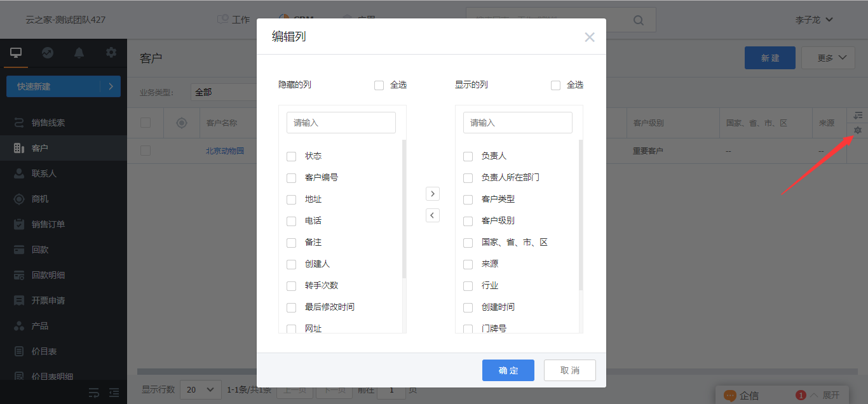Close the 编辑列 dialog with the X icon
The height and width of the screenshot is (404, 868).
(590, 37)
